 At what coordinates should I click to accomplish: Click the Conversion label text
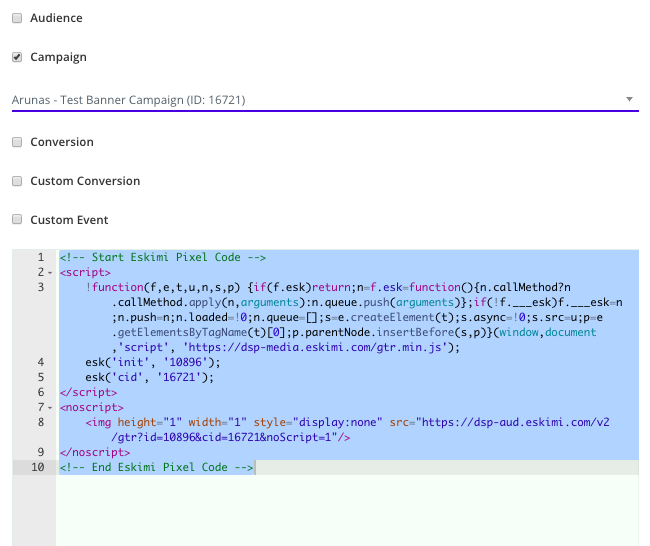(62, 142)
